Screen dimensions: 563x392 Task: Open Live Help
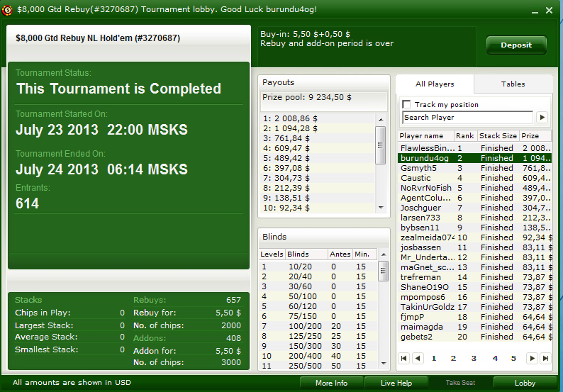(x=396, y=383)
